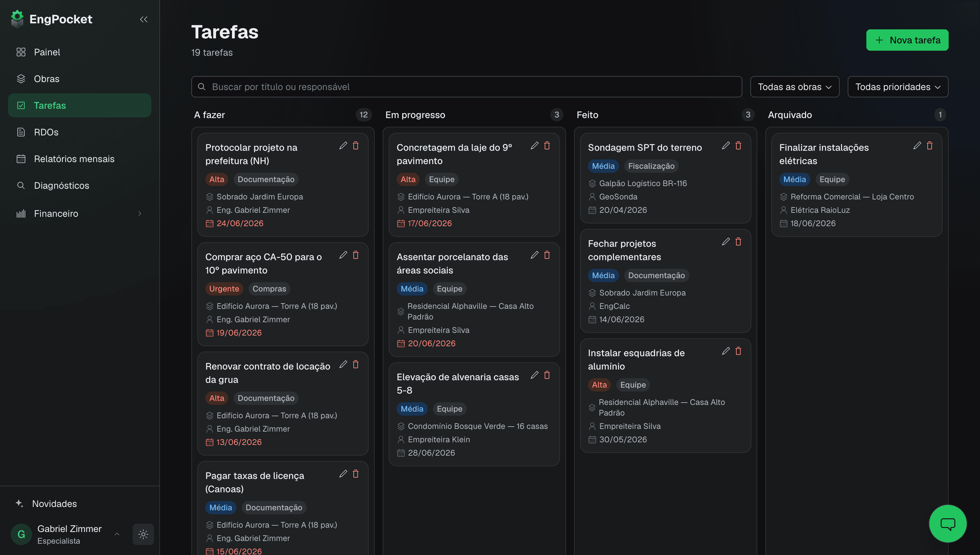This screenshot has height=555, width=980.
Task: Open Relatórios mensais in the sidebar
Action: coord(80,159)
